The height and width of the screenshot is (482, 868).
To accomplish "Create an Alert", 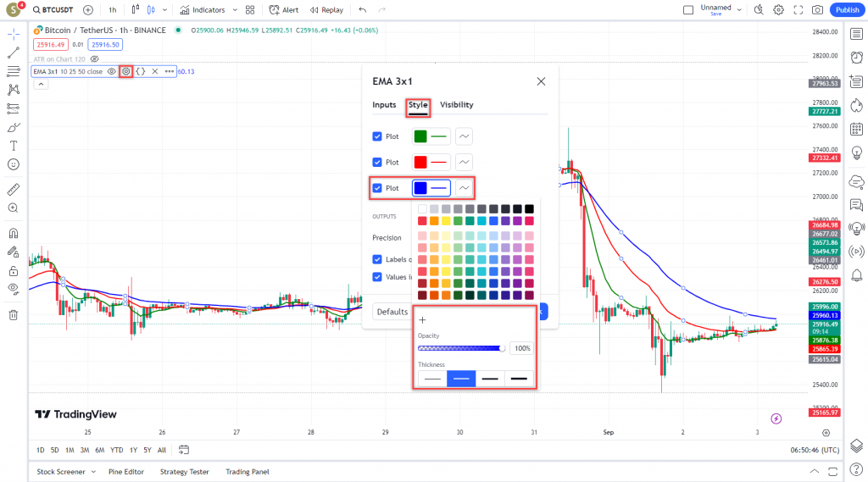I will pyautogui.click(x=283, y=10).
